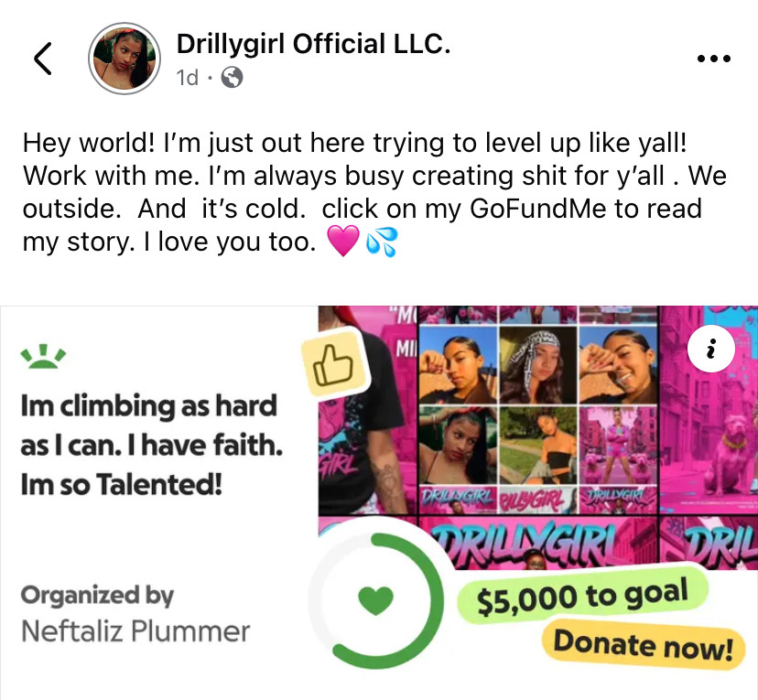Click the pink bulldog artwork image
758x700 pixels.
click(x=709, y=408)
